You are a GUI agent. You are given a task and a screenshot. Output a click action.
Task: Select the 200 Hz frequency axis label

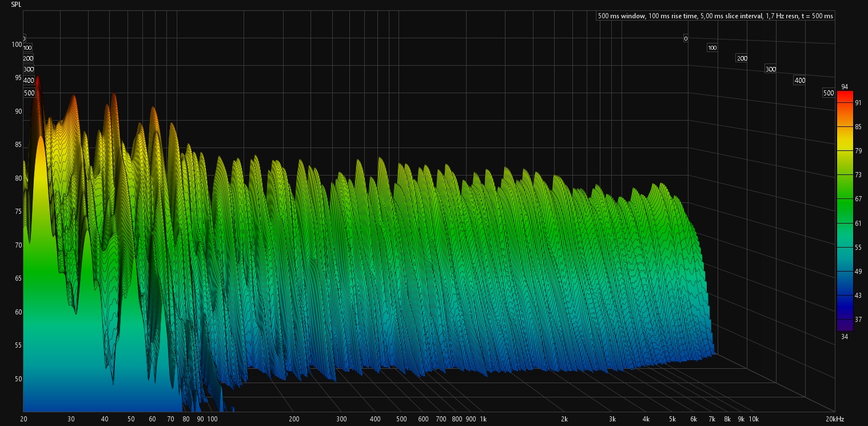pos(293,419)
